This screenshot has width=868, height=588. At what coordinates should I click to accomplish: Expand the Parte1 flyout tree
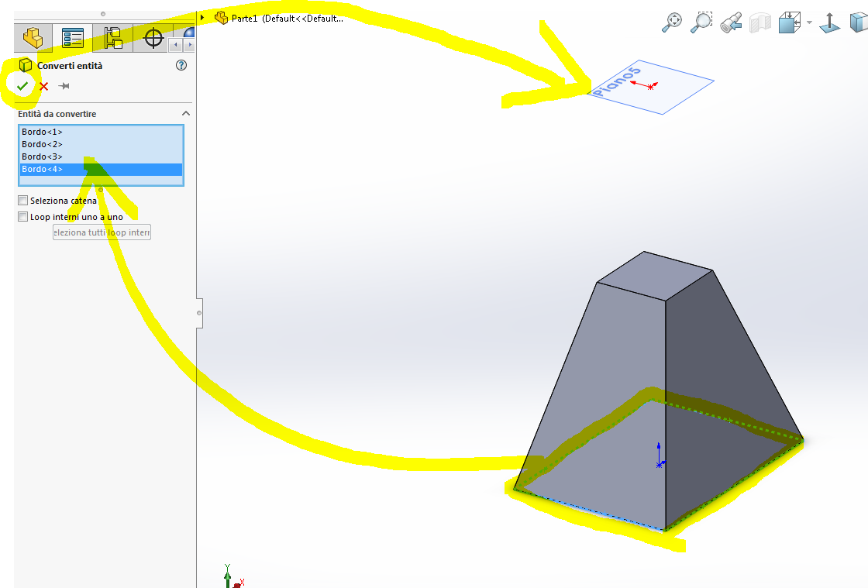[202, 17]
